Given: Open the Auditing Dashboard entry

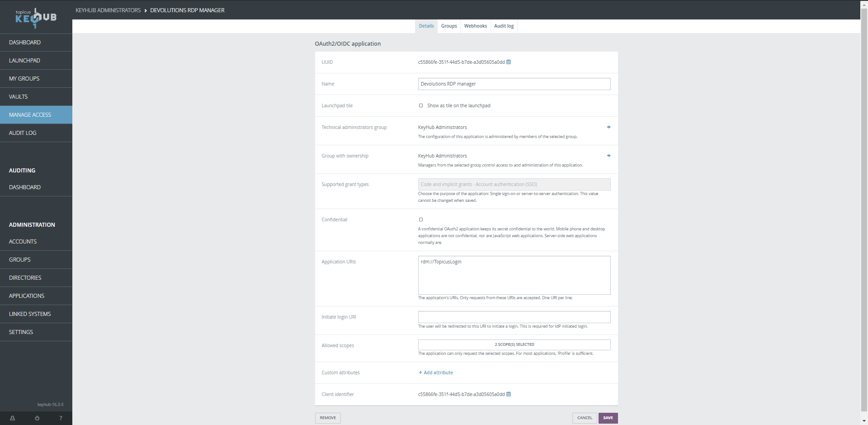Looking at the screenshot, I should click(x=36, y=187).
